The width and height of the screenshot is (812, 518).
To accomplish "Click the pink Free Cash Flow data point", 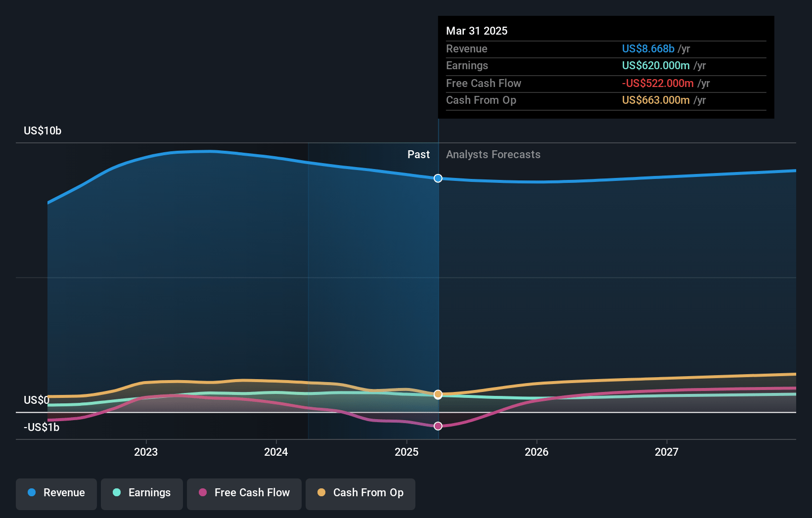I will coord(438,426).
